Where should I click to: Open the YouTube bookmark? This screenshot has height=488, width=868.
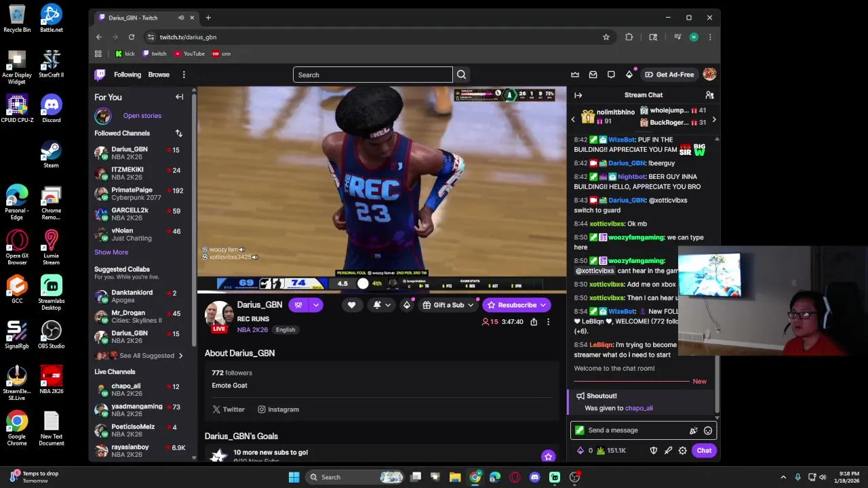click(x=189, y=54)
